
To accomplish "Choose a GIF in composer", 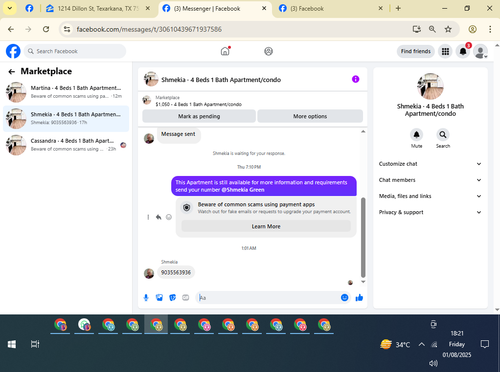I will click(186, 298).
